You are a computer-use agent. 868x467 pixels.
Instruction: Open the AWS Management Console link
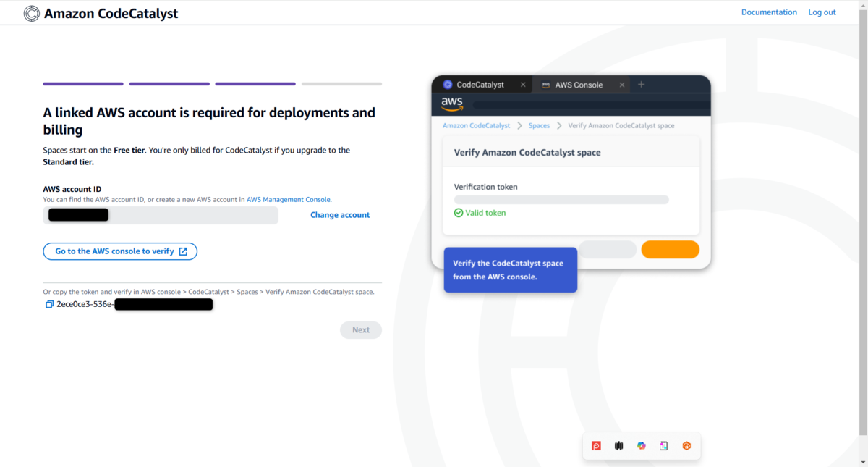289,199
